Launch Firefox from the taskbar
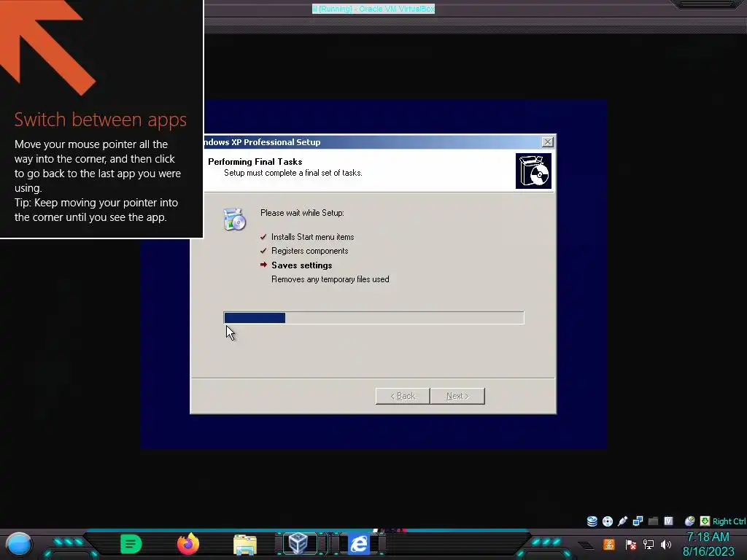Image resolution: width=747 pixels, height=560 pixels. pos(188,544)
